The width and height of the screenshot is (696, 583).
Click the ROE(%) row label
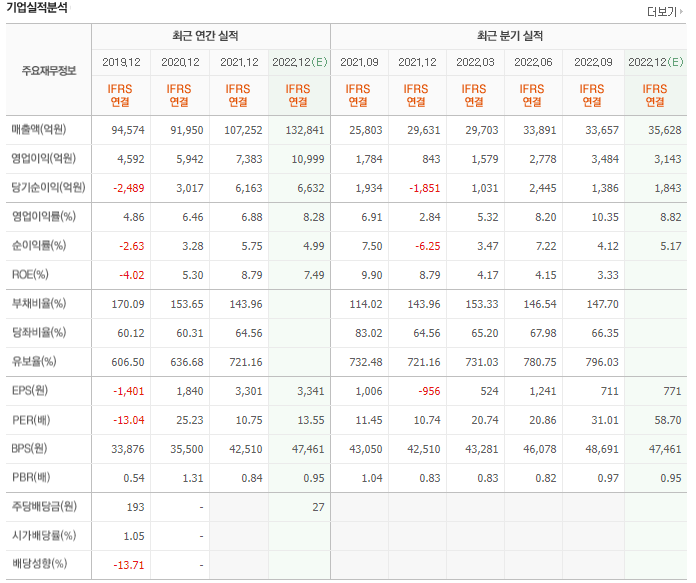(x=31, y=275)
